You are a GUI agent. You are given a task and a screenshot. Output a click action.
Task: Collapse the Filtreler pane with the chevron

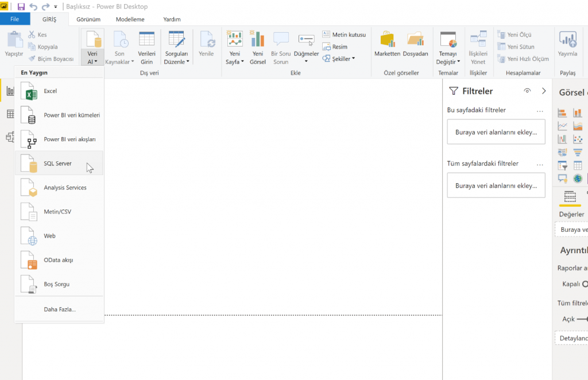click(x=544, y=91)
